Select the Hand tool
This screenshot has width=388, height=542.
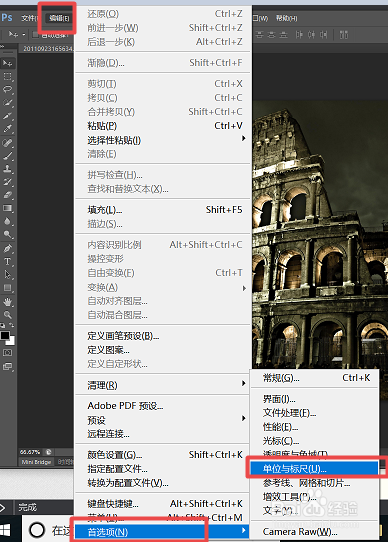pos(7,302)
